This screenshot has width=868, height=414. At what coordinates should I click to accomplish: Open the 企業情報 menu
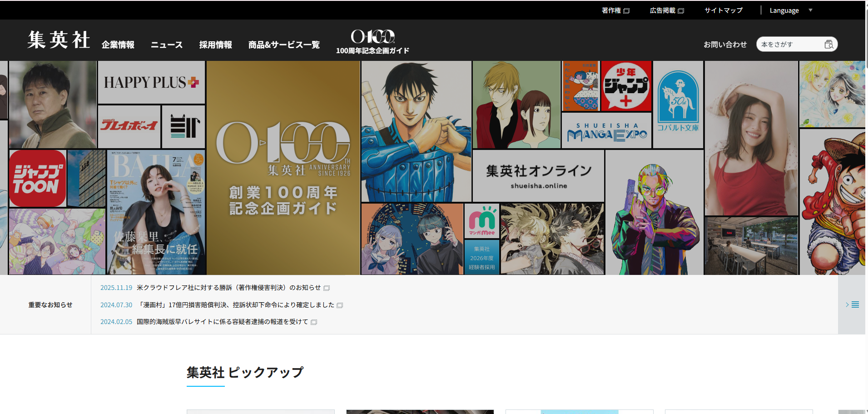(118, 45)
